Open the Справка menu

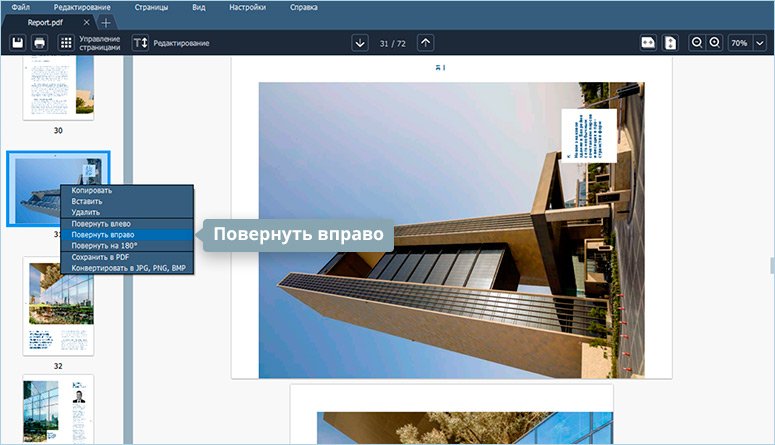tap(303, 7)
